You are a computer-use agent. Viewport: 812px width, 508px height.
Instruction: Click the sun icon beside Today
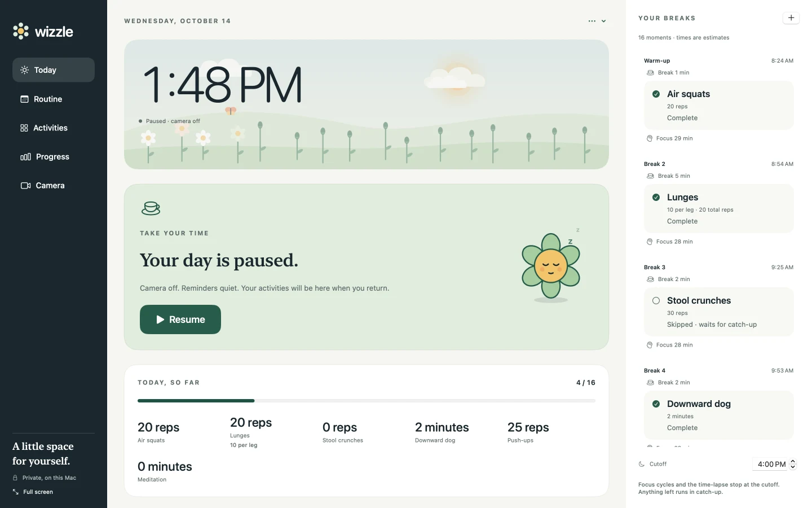coord(24,70)
